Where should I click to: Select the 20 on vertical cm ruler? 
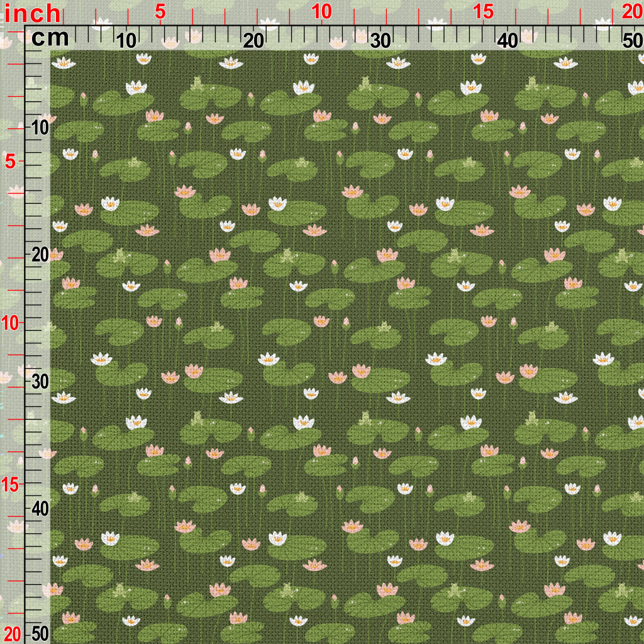tap(40, 255)
